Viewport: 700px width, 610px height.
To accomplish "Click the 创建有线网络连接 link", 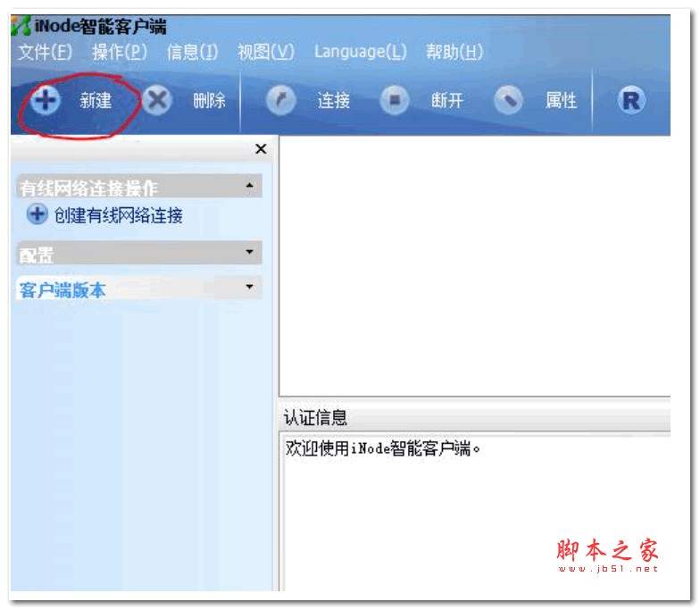I will click(x=119, y=215).
